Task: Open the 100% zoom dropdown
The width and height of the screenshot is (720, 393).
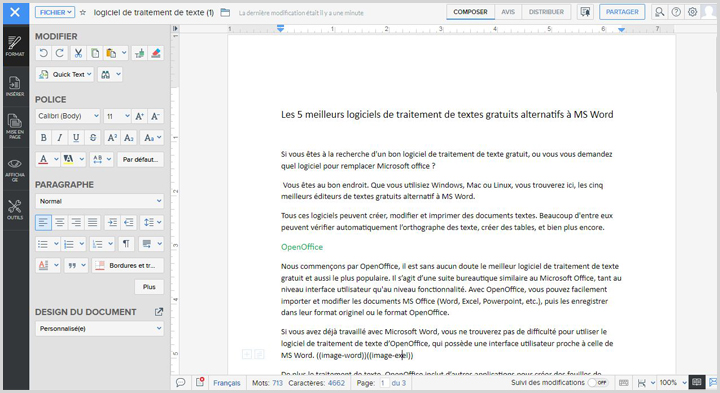Action: (x=673, y=382)
